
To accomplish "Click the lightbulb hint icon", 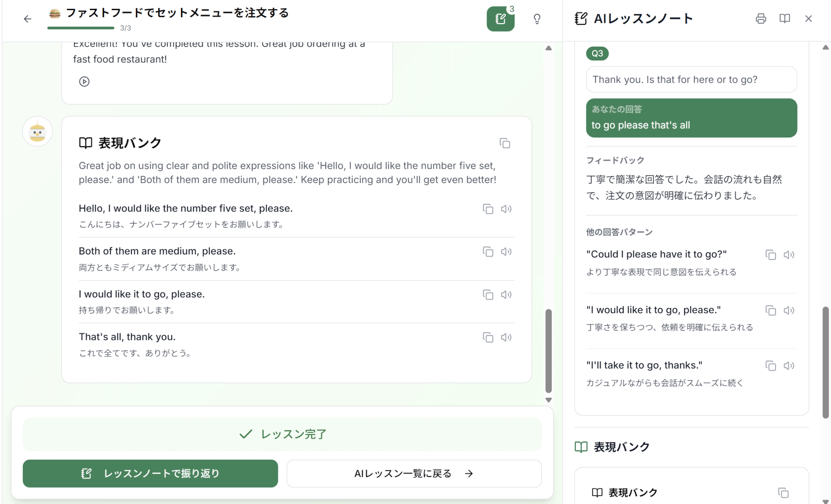I will 537,19.
